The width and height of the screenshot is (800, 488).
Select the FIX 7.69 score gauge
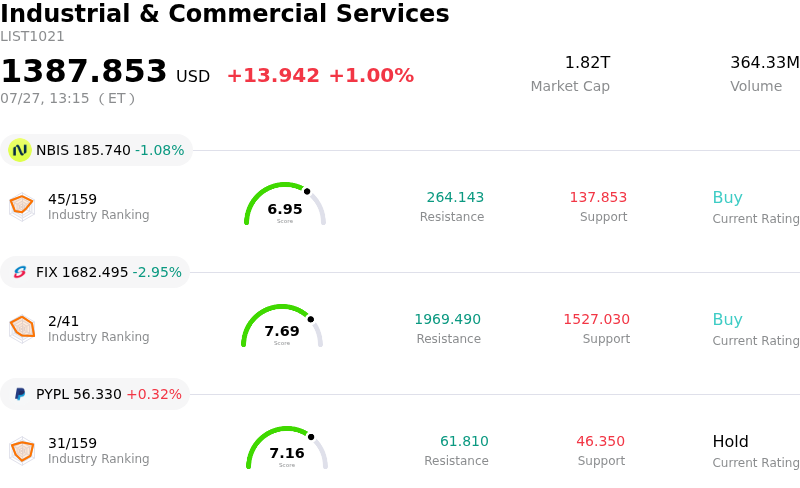(x=282, y=326)
